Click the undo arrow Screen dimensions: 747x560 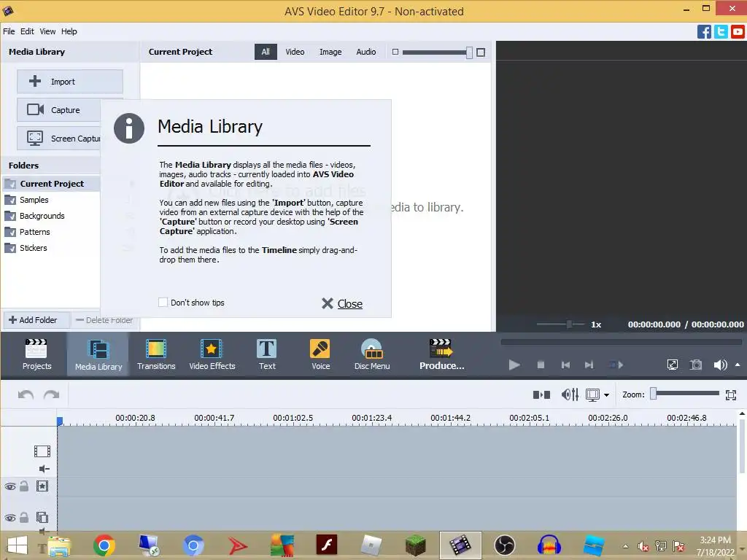pos(26,394)
